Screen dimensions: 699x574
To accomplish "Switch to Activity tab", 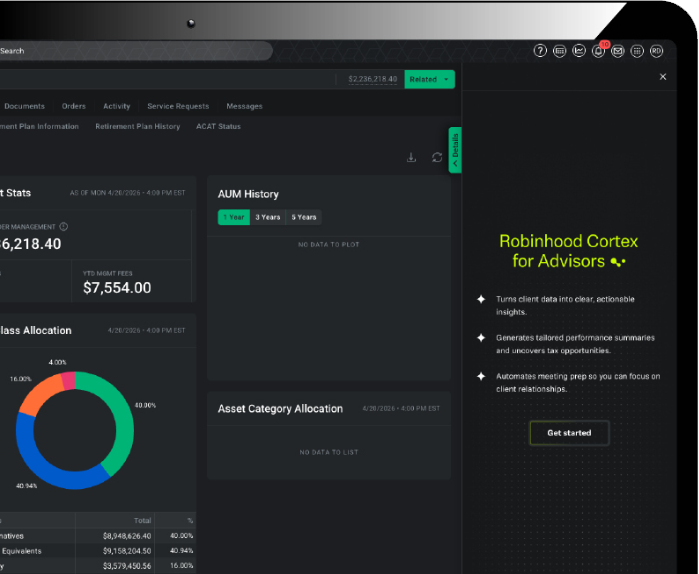I will coord(117,106).
